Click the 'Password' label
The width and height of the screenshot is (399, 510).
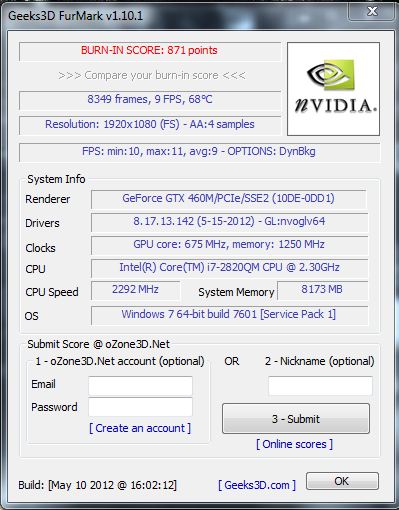tap(54, 407)
